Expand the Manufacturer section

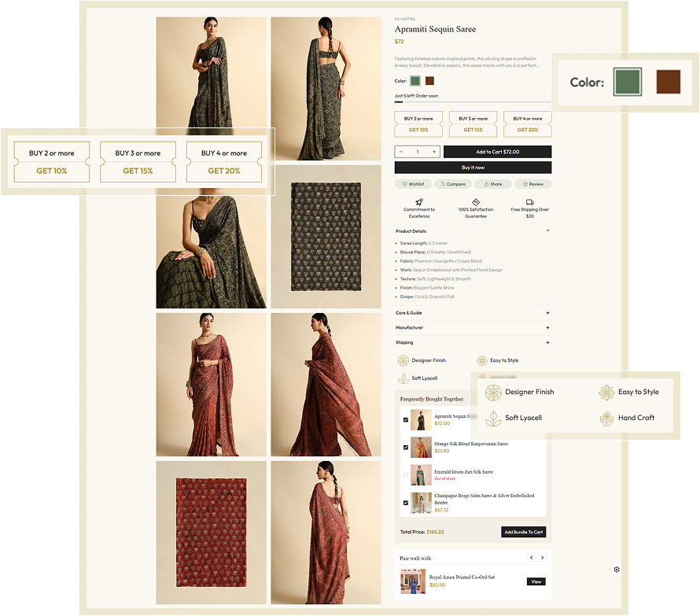click(x=473, y=328)
